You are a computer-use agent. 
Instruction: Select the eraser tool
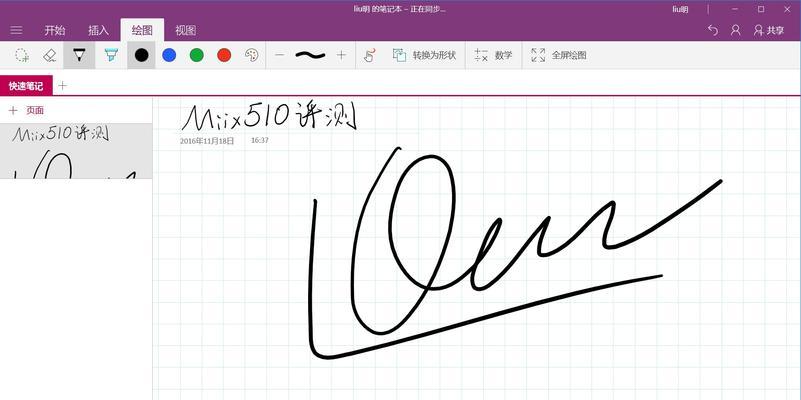pos(50,55)
